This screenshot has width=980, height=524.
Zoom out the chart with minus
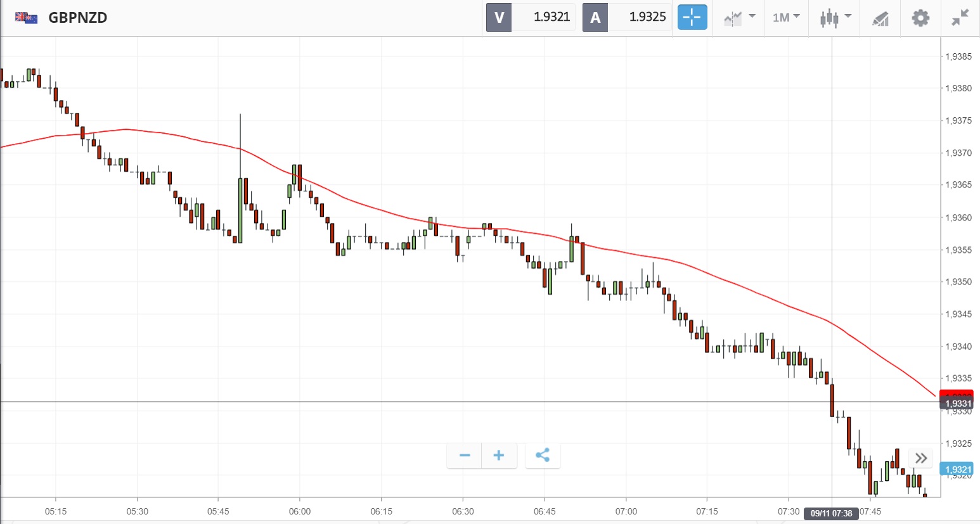coord(465,455)
